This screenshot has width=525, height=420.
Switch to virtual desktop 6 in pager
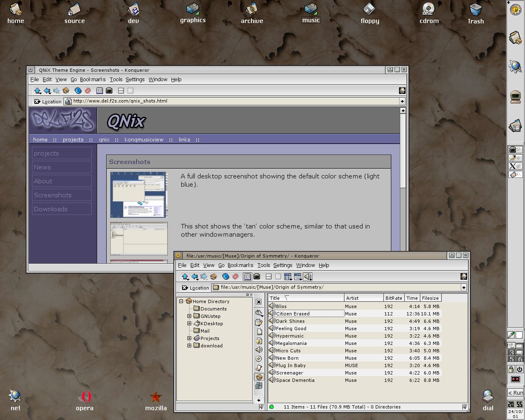click(x=520, y=359)
